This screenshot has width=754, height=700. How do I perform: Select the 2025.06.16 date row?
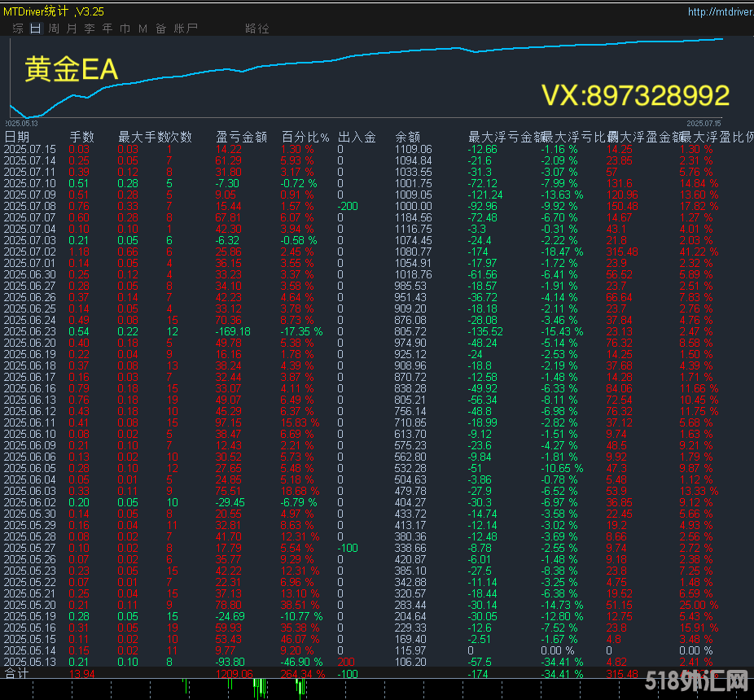pyautogui.click(x=30, y=388)
